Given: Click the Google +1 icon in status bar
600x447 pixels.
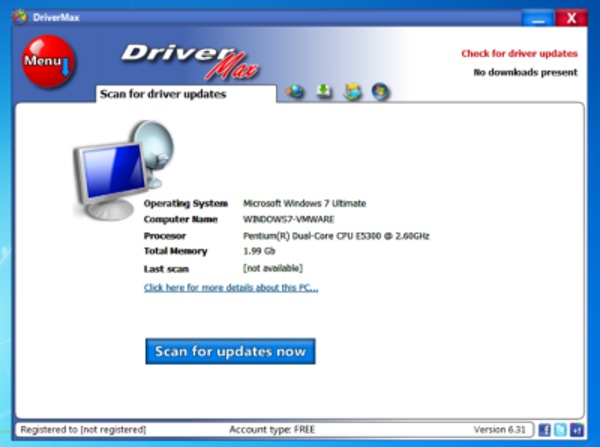Looking at the screenshot, I should (x=577, y=430).
